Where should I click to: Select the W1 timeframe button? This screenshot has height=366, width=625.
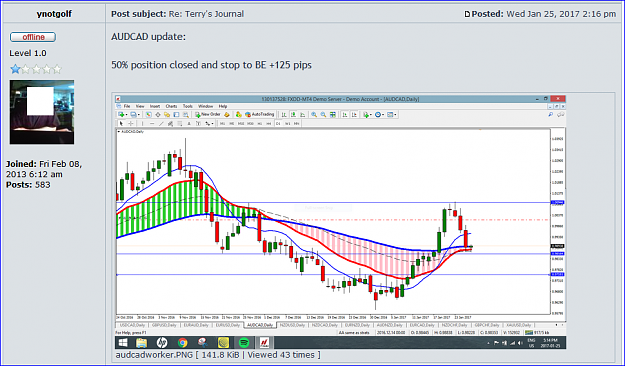(287, 124)
